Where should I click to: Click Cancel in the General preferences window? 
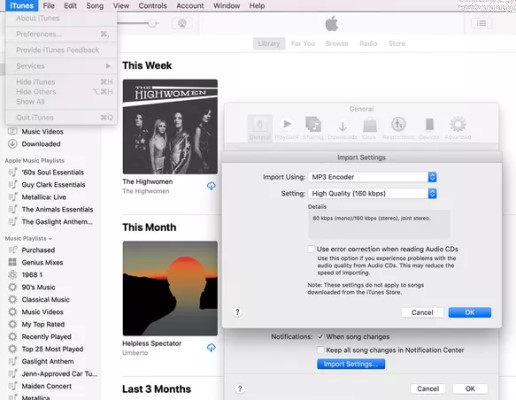click(x=428, y=389)
